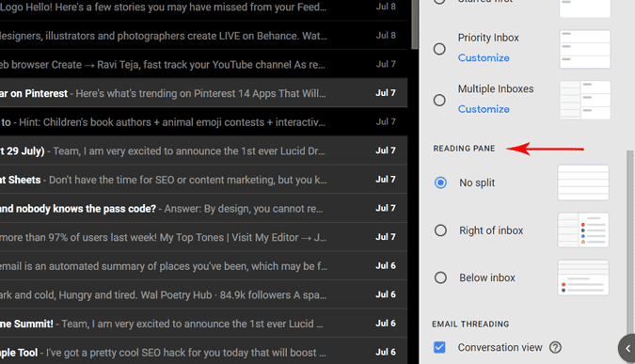
Task: Open email 'nobody knows the pass code?'
Action: (x=204, y=208)
